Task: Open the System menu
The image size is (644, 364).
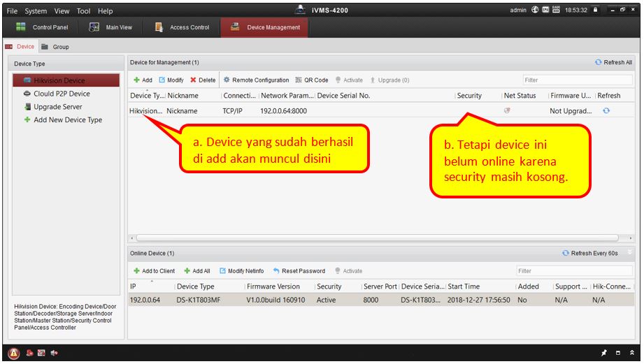Action: [x=36, y=11]
